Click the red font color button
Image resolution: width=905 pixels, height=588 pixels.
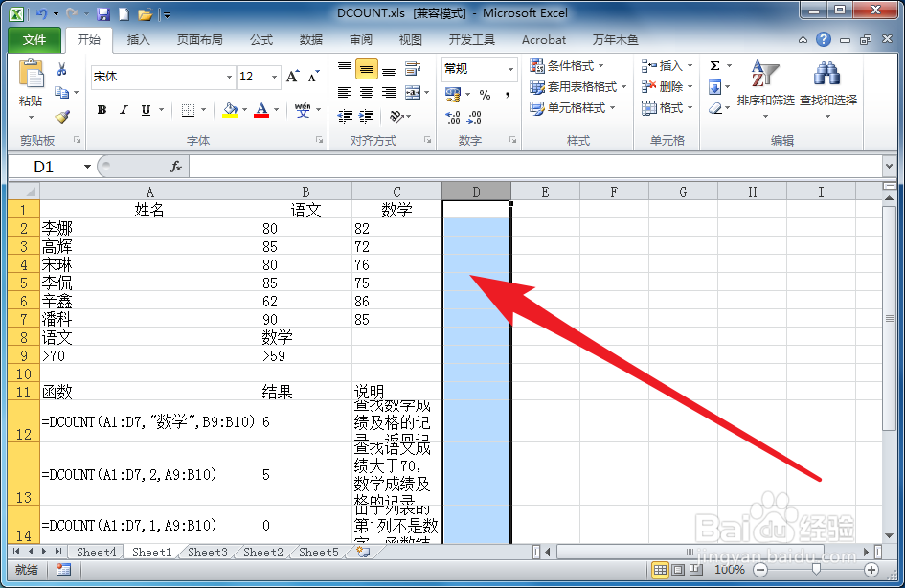tap(261, 109)
